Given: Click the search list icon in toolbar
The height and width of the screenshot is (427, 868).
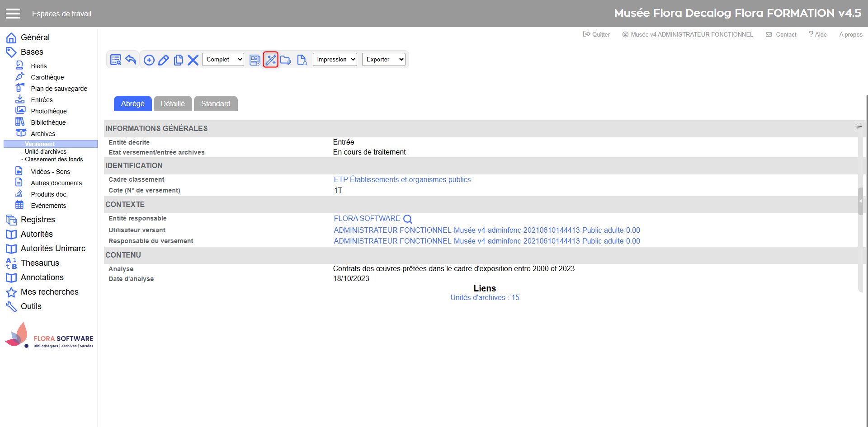Looking at the screenshot, I should [x=116, y=60].
